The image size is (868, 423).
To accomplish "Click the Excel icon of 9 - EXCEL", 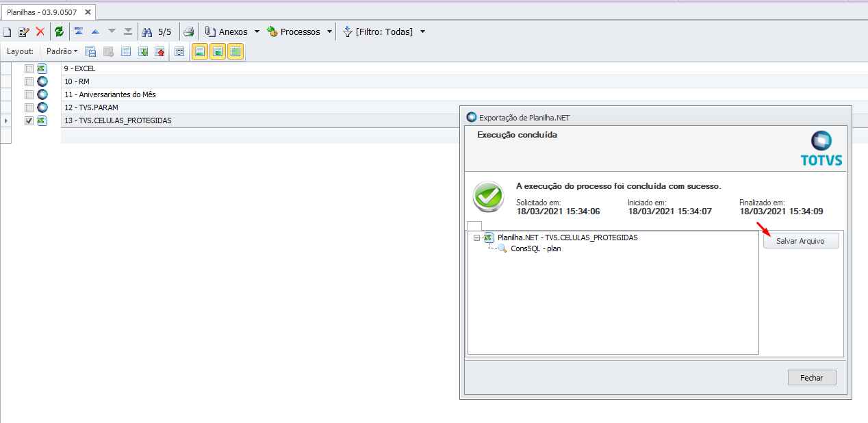I will [42, 68].
